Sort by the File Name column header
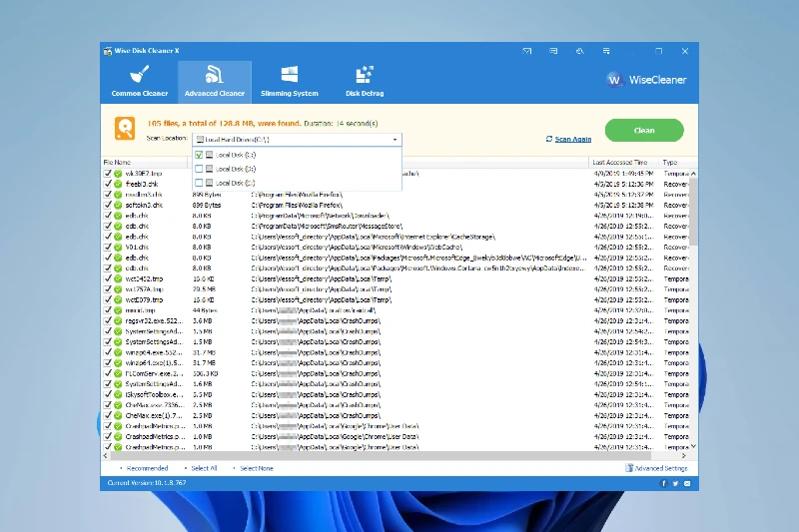This screenshot has width=799, height=532. pyautogui.click(x=145, y=163)
